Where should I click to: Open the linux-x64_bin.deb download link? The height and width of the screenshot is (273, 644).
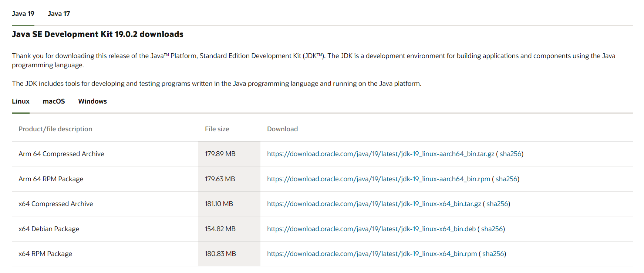point(371,229)
